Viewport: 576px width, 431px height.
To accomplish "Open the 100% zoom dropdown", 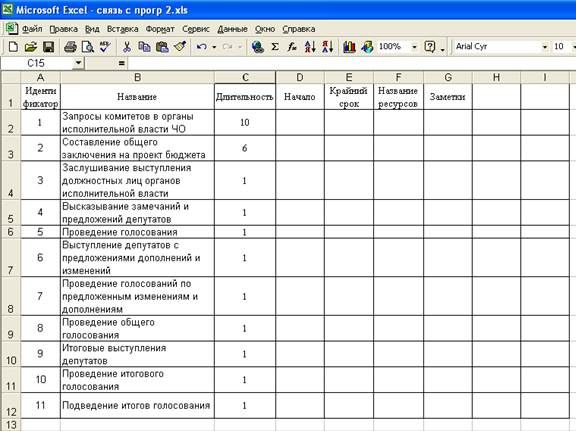I will [414, 47].
